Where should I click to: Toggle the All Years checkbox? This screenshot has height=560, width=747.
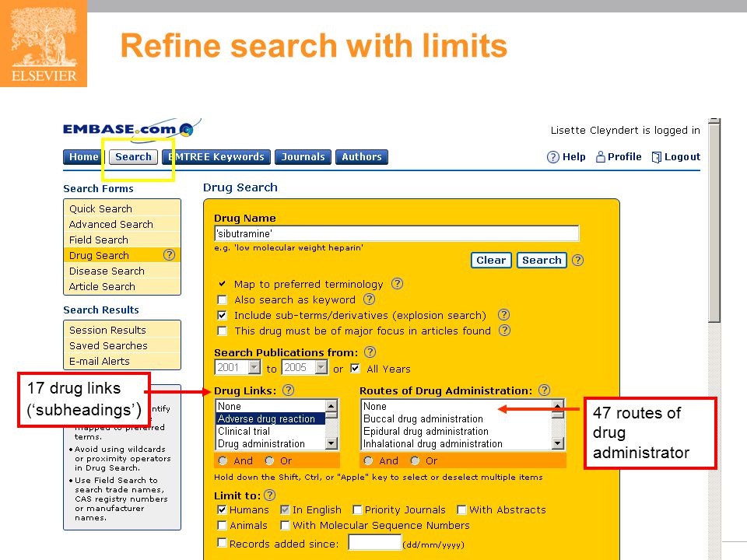point(355,368)
